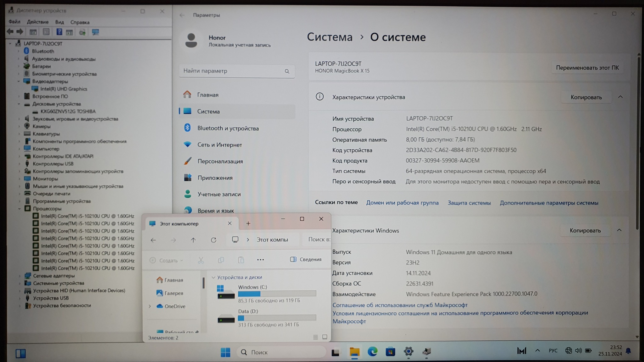
Task: Click the search magnifier in Найти параметр
Action: [x=287, y=71]
